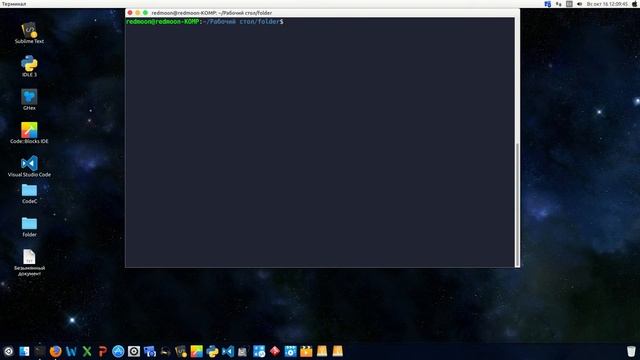Viewport: 640px width, 360px height.
Task: Launch Code::Blocks IDE from desktop
Action: pos(29,133)
